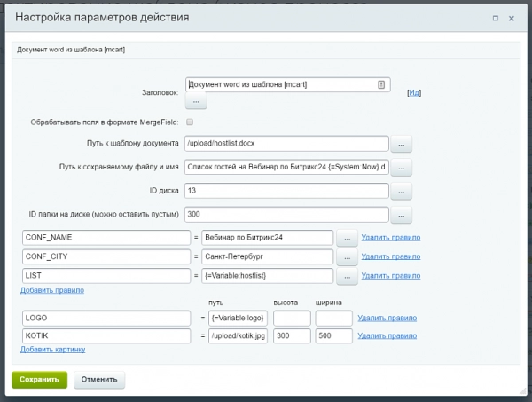This screenshot has width=532, height=402.
Task: Delete the CONF_NAME rule
Action: (x=391, y=237)
